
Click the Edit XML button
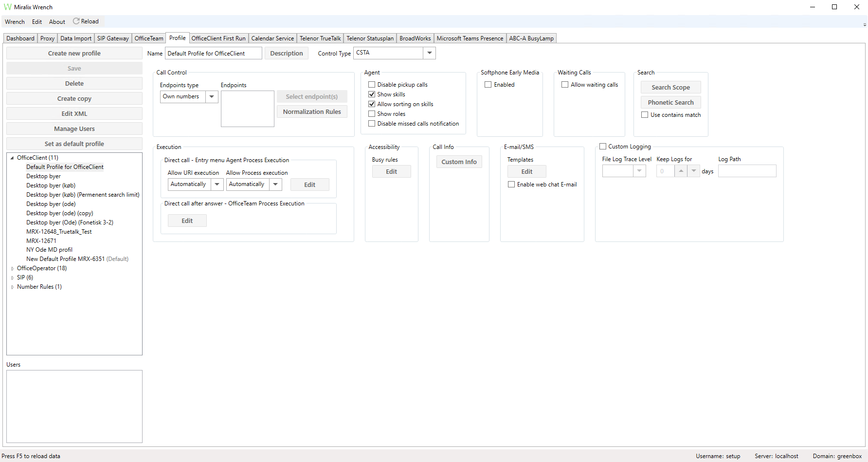[74, 114]
